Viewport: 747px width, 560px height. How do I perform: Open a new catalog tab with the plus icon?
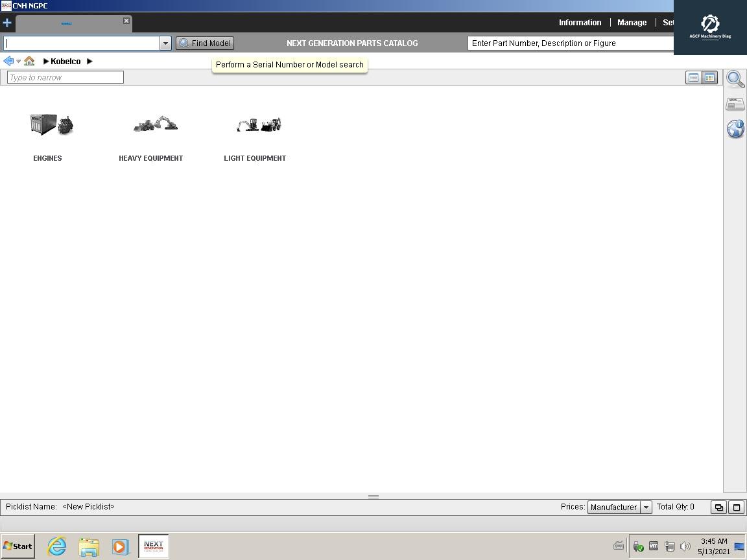(7, 23)
